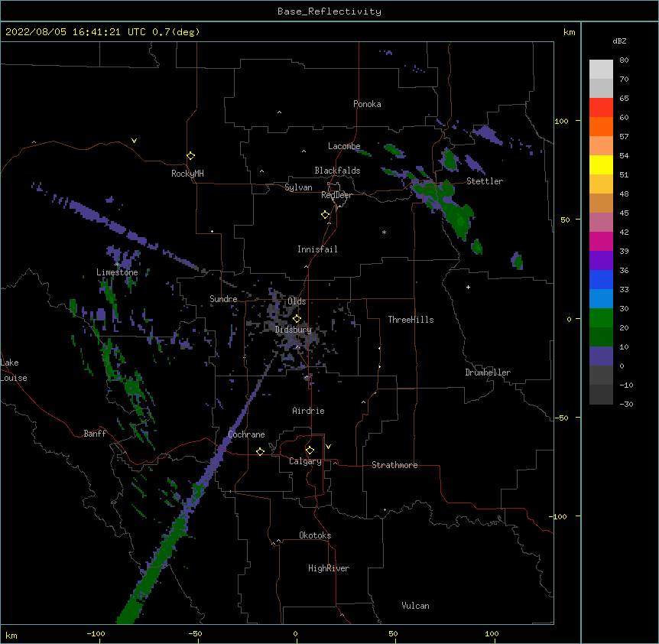The width and height of the screenshot is (659, 644).
Task: Click the Strathmore city label
Action: (x=394, y=465)
